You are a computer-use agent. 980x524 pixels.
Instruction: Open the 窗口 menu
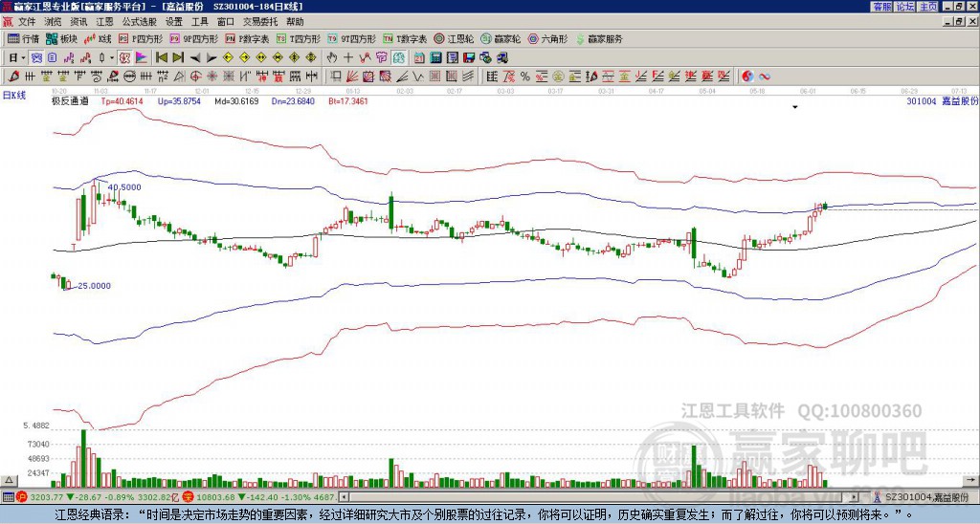point(226,22)
